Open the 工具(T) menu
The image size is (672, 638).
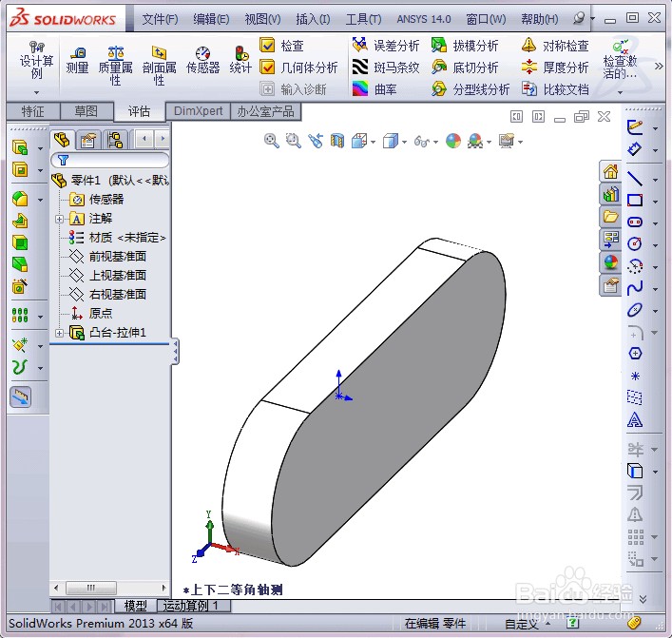tap(363, 19)
